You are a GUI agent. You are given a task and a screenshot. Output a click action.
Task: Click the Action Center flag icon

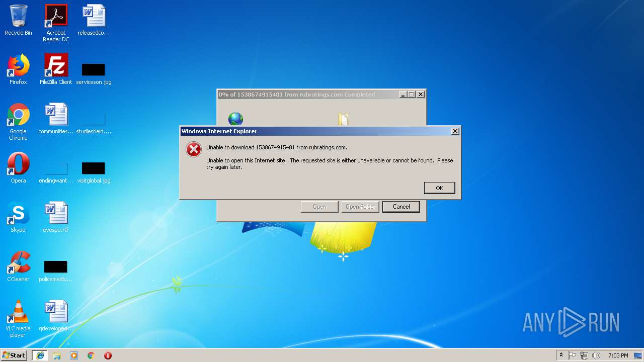[x=572, y=355]
